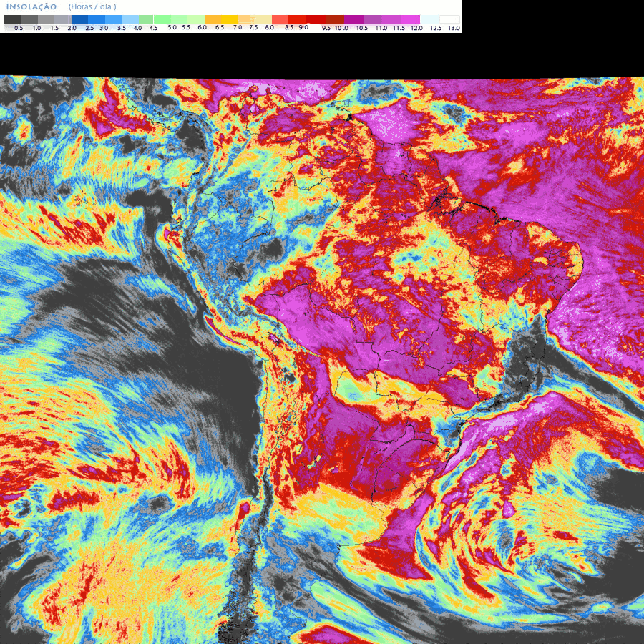
Task: Click the '2.0' legend value
Action: 72,28
